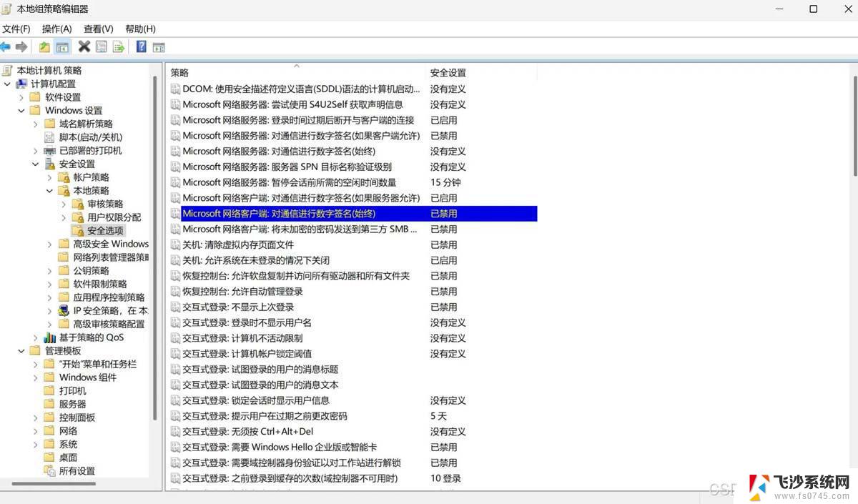Click the policy icon beside 交互式登录: 不显示上次登录
Image resolution: width=858 pixels, height=504 pixels.
pos(176,307)
